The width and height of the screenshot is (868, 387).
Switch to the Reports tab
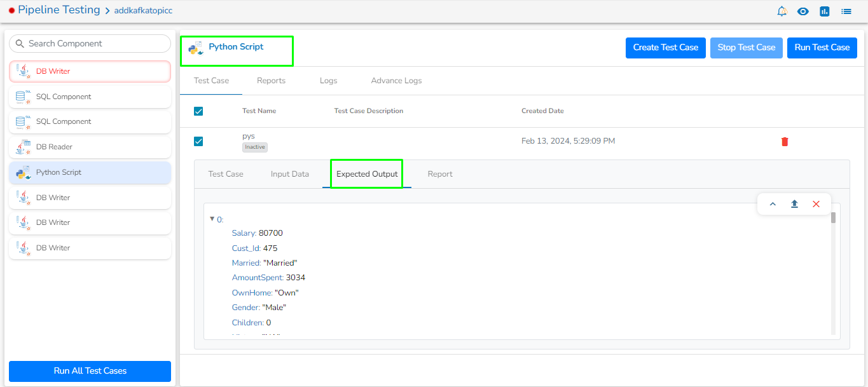271,81
